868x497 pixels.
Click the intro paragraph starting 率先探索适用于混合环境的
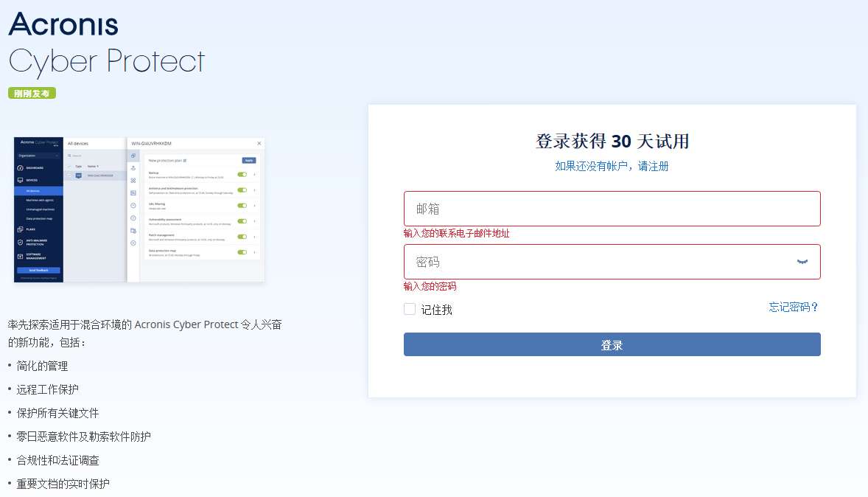(x=145, y=333)
